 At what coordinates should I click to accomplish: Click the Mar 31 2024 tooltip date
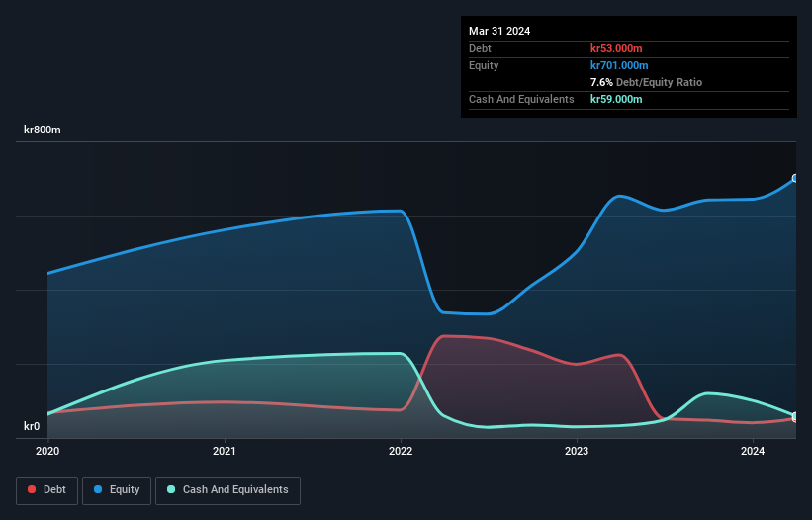coord(499,31)
